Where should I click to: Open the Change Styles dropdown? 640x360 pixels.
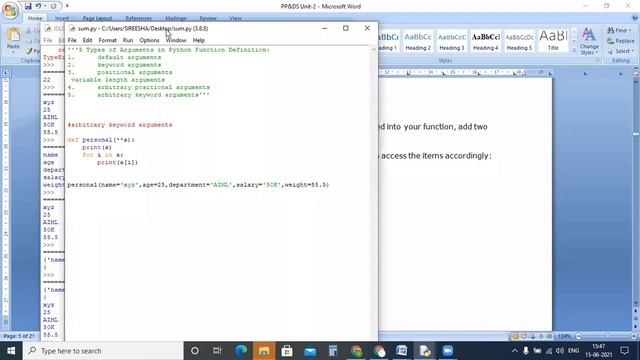pyautogui.click(x=589, y=41)
